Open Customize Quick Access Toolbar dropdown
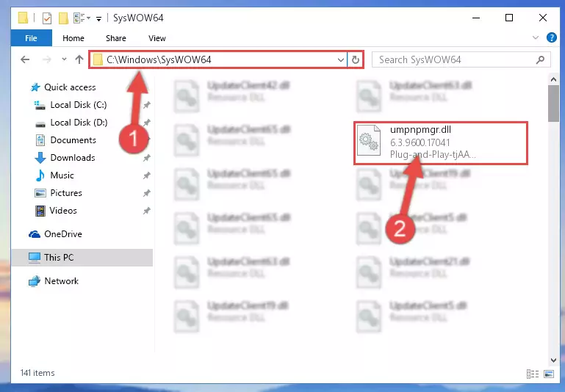 tap(98, 18)
